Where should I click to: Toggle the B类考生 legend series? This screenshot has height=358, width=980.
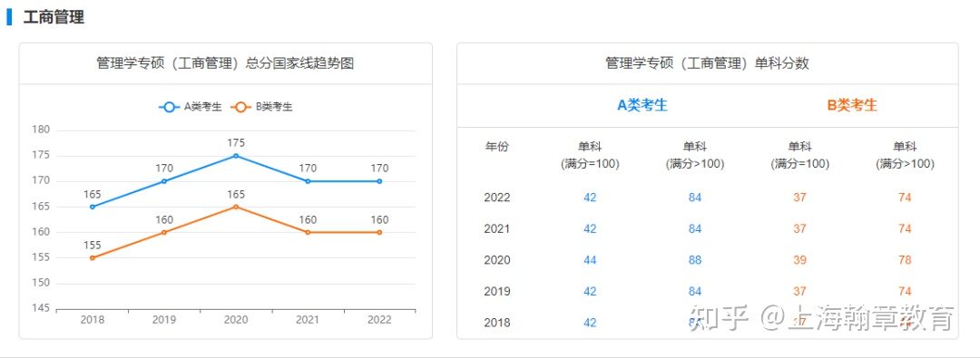pos(261,107)
